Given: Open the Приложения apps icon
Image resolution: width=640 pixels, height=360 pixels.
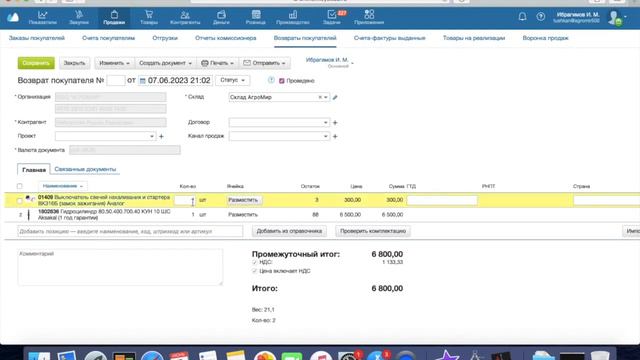Looking at the screenshot, I should [x=369, y=17].
